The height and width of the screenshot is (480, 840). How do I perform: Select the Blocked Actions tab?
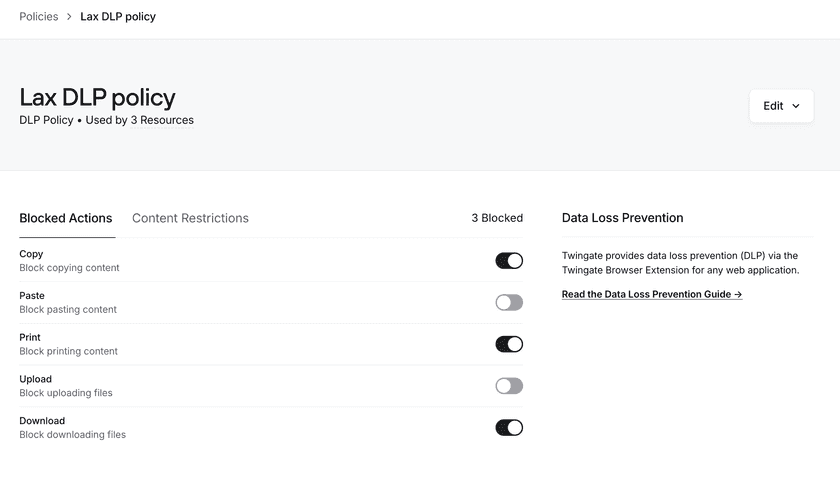click(x=66, y=218)
